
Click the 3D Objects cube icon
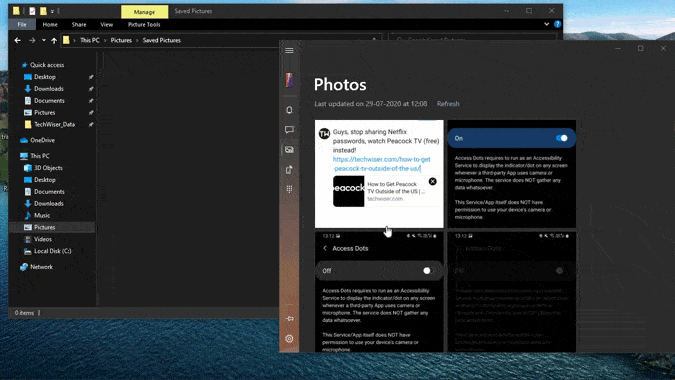[x=28, y=168]
